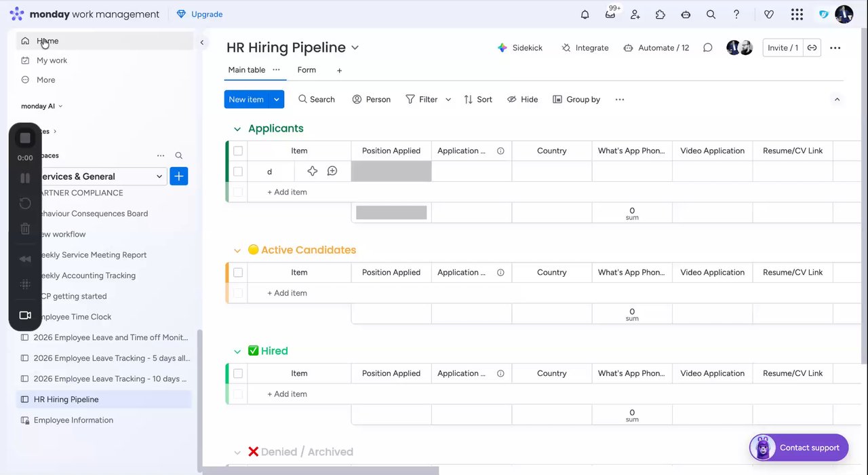Open the products switcher grid icon

click(797, 14)
